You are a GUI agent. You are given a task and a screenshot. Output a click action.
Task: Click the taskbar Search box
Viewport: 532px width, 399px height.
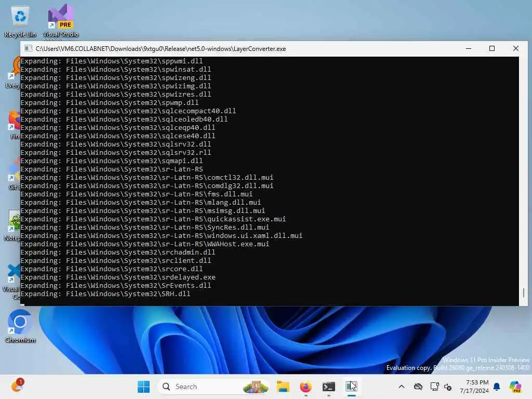pyautogui.click(x=214, y=387)
